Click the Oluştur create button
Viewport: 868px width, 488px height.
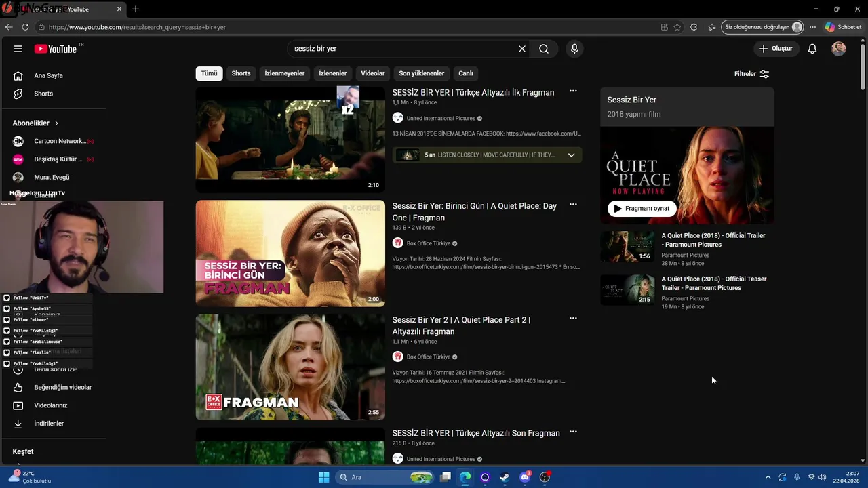[775, 49]
